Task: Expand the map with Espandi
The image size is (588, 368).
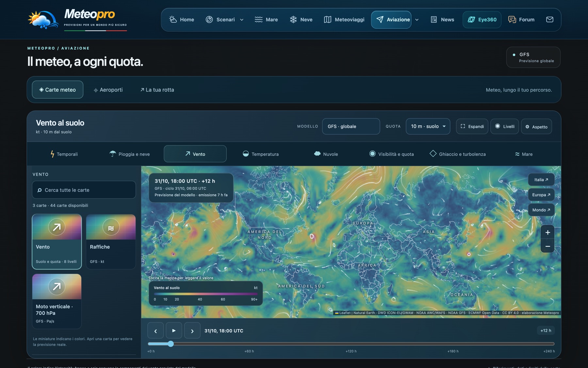Action: pos(472,127)
